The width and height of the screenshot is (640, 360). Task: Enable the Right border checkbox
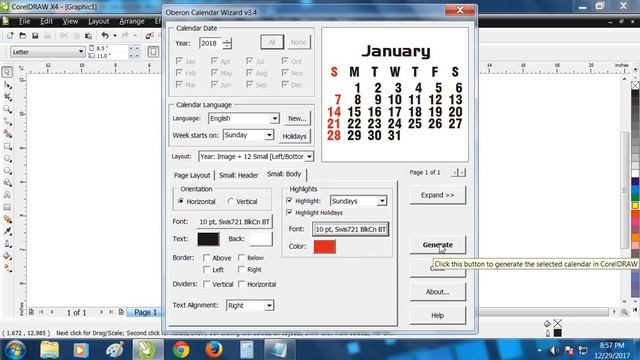click(x=241, y=269)
